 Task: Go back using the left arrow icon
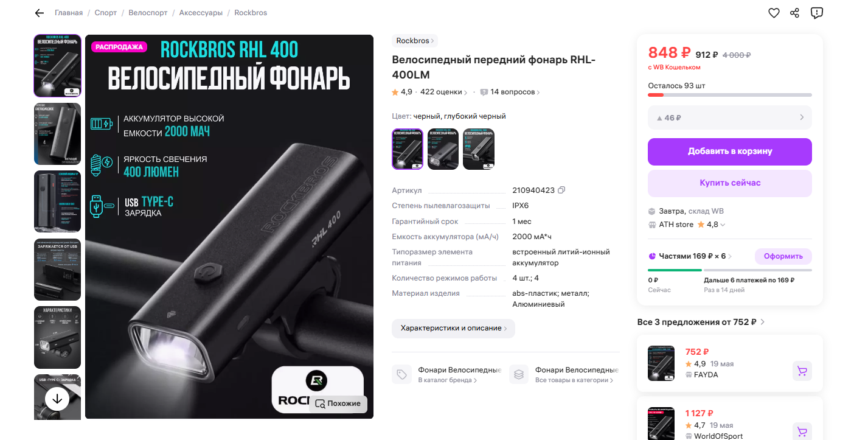click(x=40, y=13)
